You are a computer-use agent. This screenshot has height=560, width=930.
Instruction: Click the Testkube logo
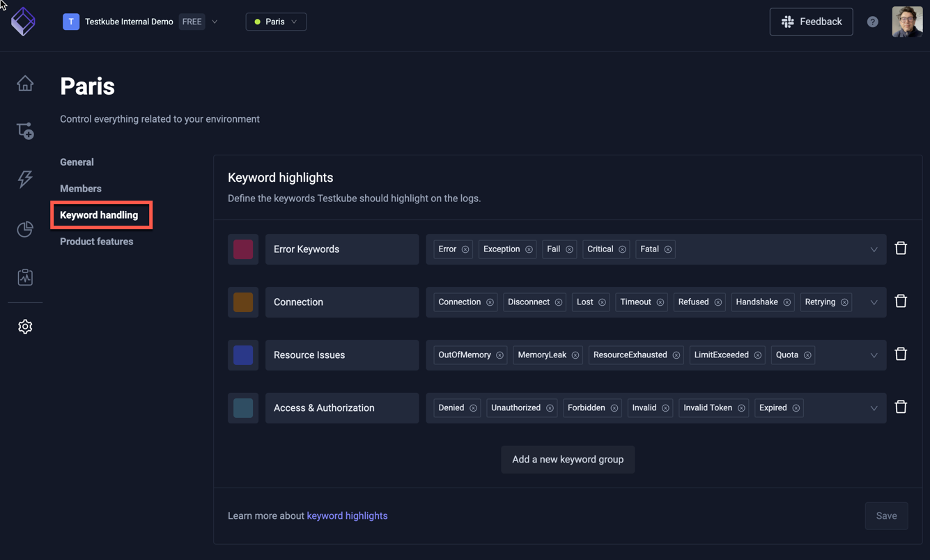[x=23, y=22]
